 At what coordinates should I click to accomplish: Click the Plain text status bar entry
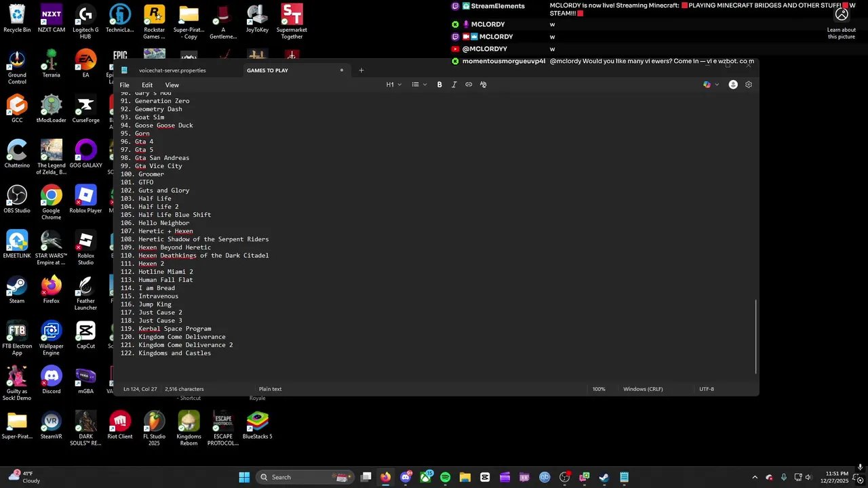click(270, 389)
